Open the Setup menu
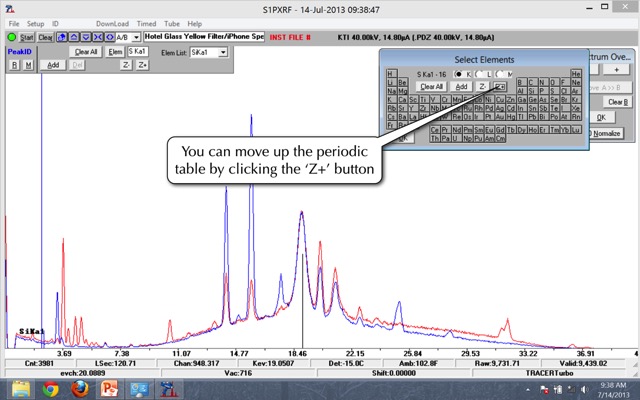Image resolution: width=640 pixels, height=400 pixels. point(35,23)
